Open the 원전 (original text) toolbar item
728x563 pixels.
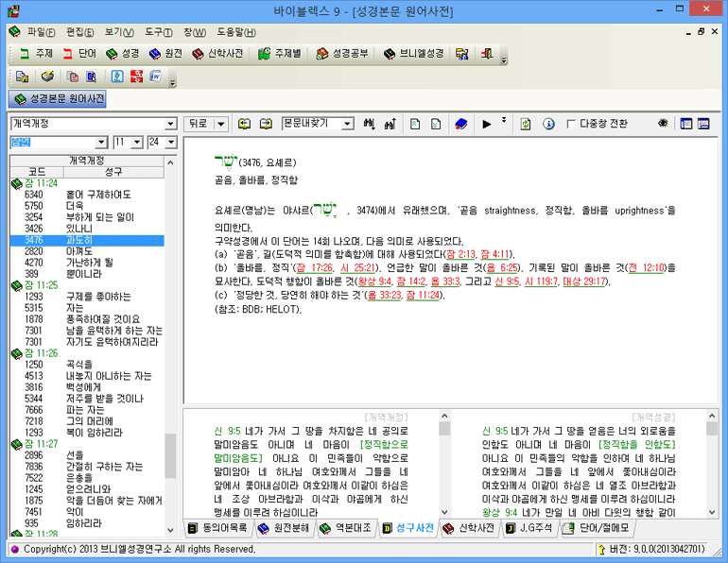[x=165, y=54]
